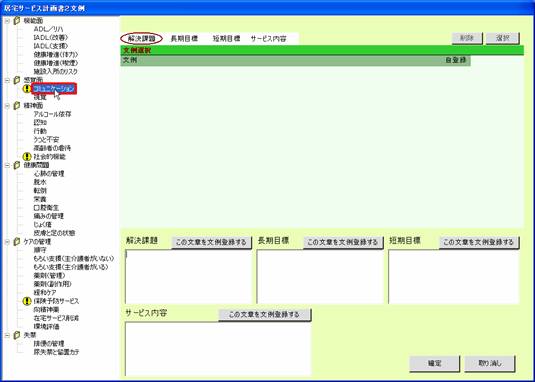Screen dimensions: 535x382
Task: Collapse the 健康問題 tree node
Action: (7, 165)
